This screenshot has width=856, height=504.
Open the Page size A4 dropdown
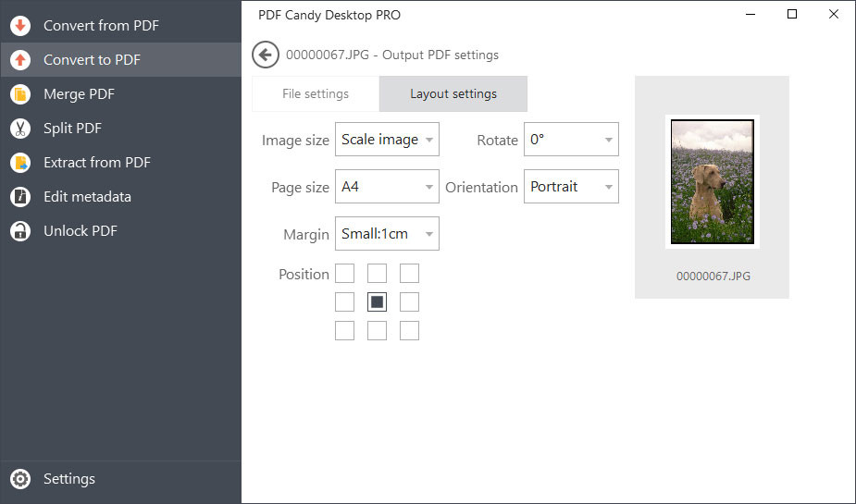coord(387,187)
